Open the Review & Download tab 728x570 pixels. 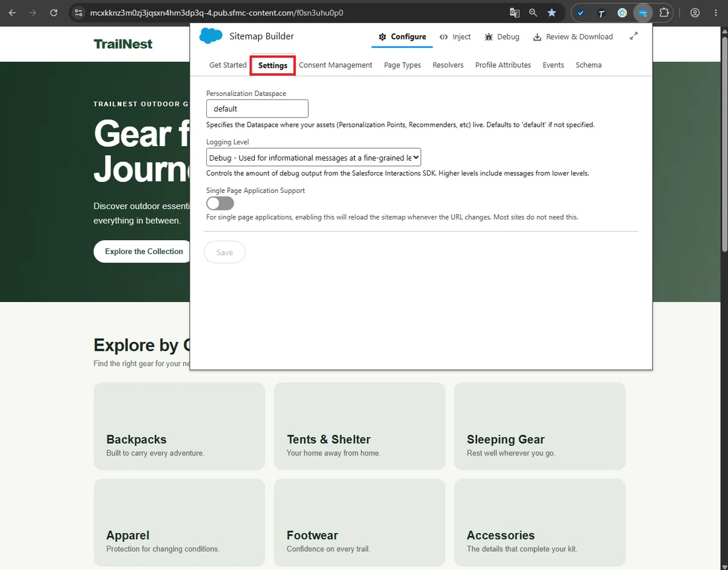point(573,36)
